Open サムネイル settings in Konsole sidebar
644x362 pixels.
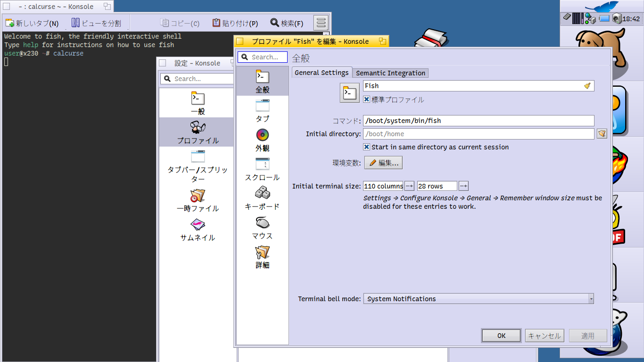pyautogui.click(x=198, y=230)
